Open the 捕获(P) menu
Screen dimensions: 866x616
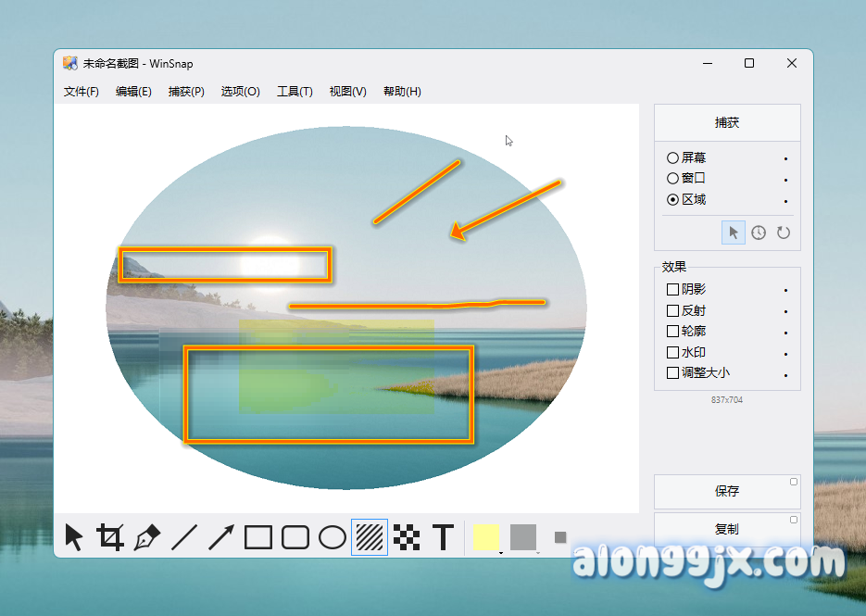click(x=186, y=92)
